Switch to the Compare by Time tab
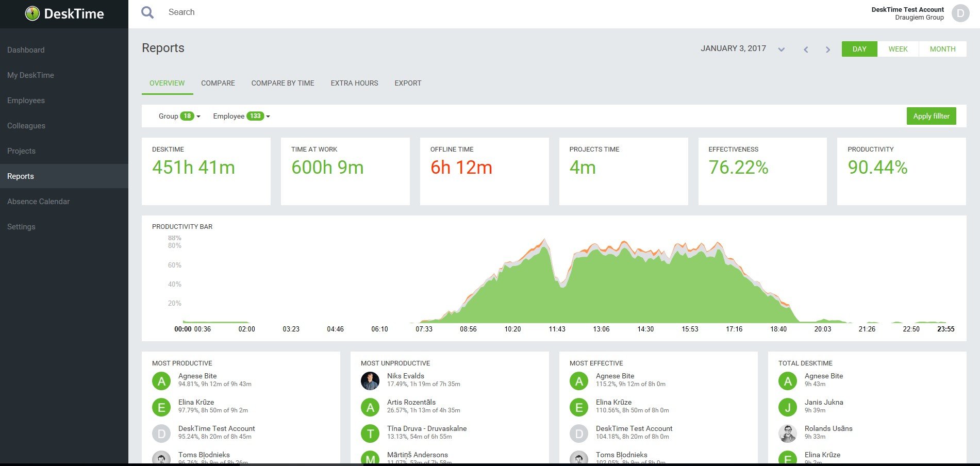Image resolution: width=980 pixels, height=466 pixels. (x=283, y=83)
